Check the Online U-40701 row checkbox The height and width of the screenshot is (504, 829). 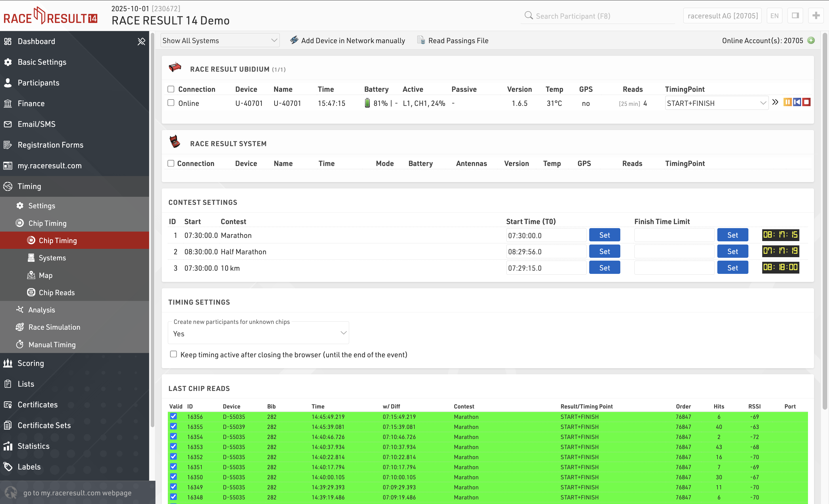point(171,103)
